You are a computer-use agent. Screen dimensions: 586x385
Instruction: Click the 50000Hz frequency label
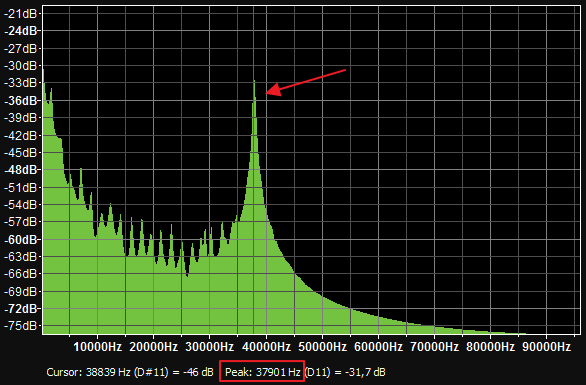coord(322,347)
